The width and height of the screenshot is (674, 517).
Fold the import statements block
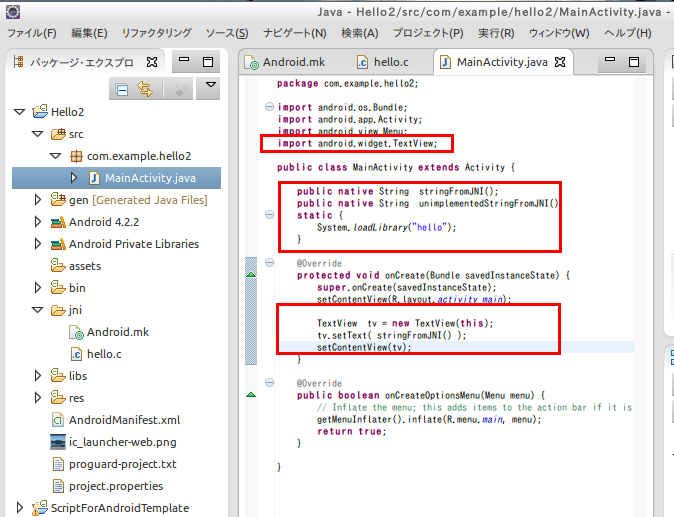[x=269, y=106]
